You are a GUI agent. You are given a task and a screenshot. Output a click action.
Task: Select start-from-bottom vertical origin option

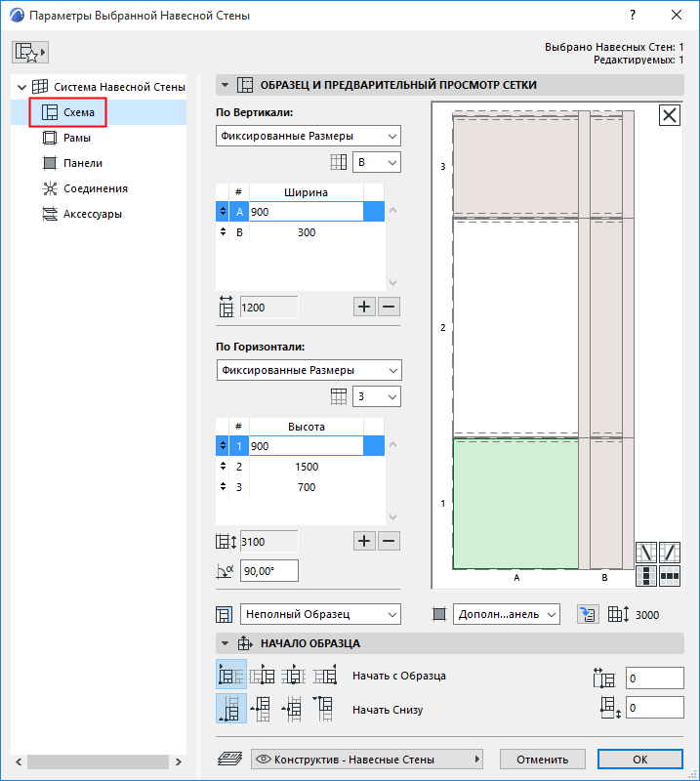231,709
